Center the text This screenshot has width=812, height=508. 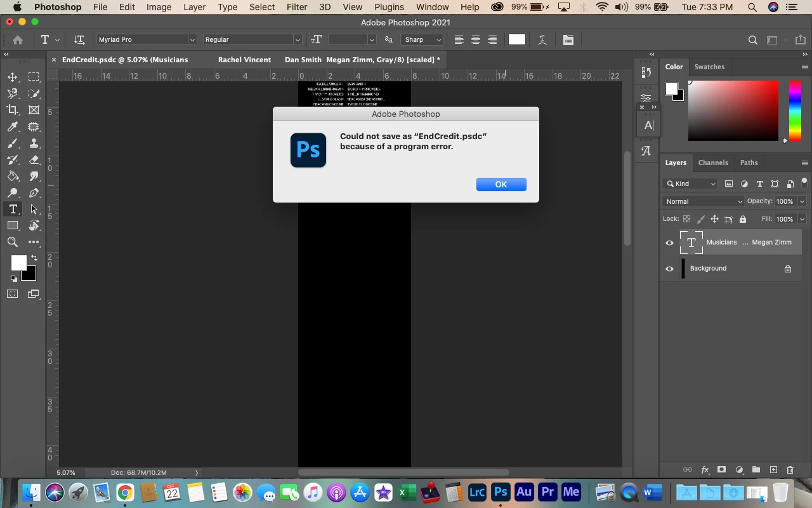(x=476, y=39)
